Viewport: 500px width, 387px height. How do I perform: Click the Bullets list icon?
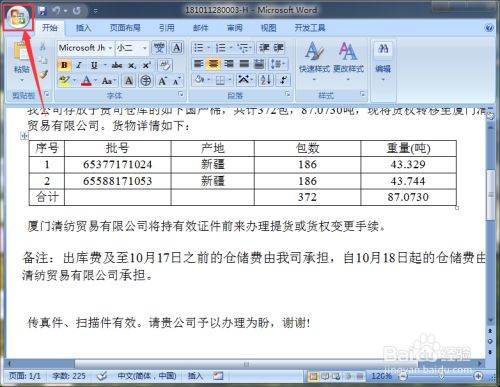200,48
